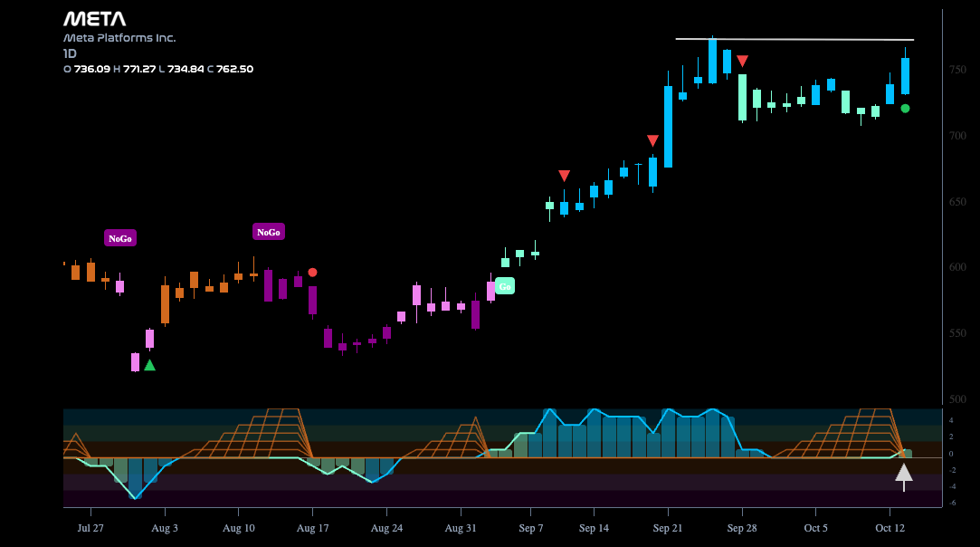This screenshot has height=547, width=980.
Task: Click the green up-triangle marker near Aug 3
Action: pos(149,365)
